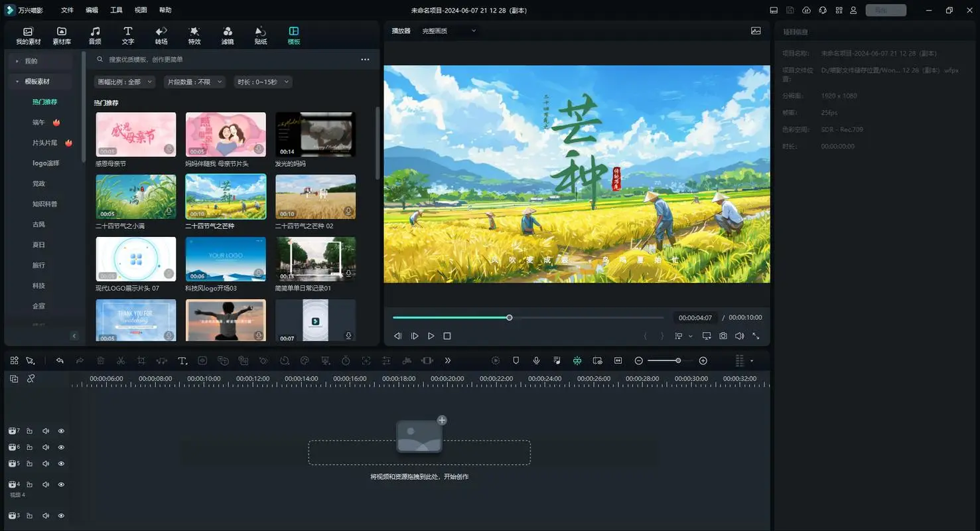This screenshot has width=980, height=531.
Task: Lock video track 6
Action: tap(29, 447)
